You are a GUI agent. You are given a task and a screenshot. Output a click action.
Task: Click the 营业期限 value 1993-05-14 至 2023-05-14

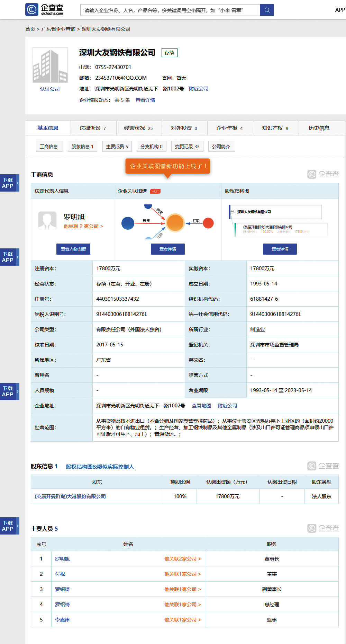coord(281,390)
